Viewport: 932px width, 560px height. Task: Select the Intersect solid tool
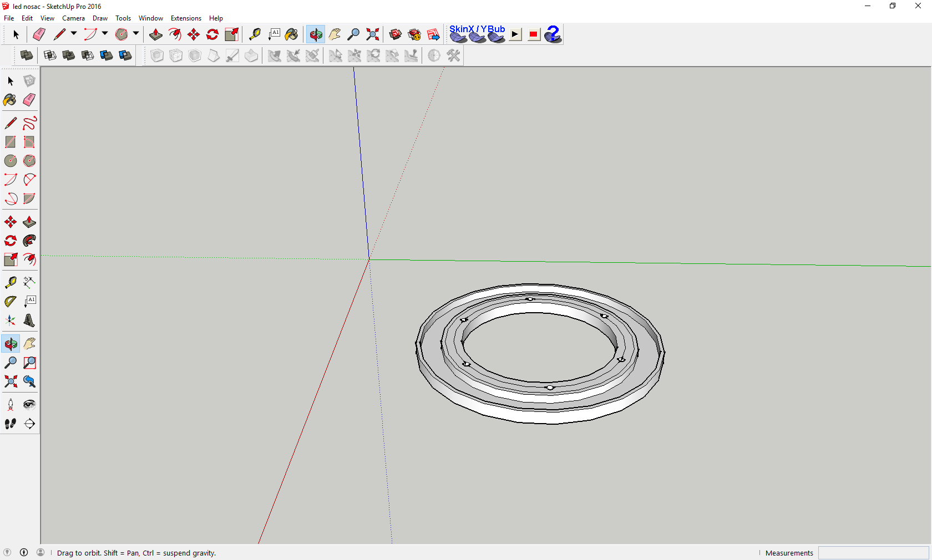(50, 55)
